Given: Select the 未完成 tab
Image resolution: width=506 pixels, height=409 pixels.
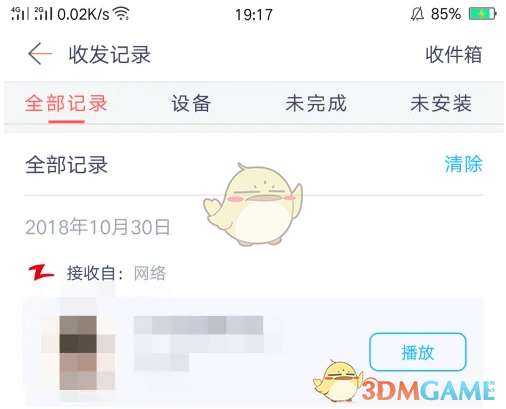Looking at the screenshot, I should click(316, 103).
